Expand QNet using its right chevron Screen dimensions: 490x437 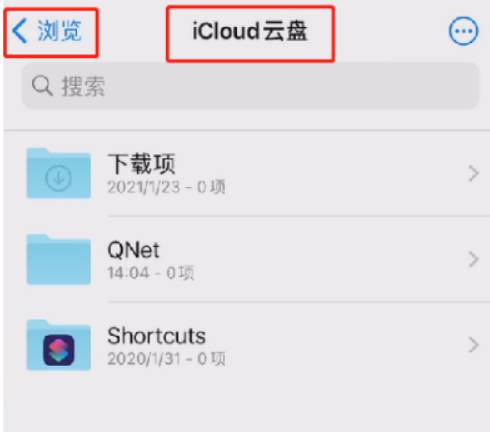click(x=473, y=259)
